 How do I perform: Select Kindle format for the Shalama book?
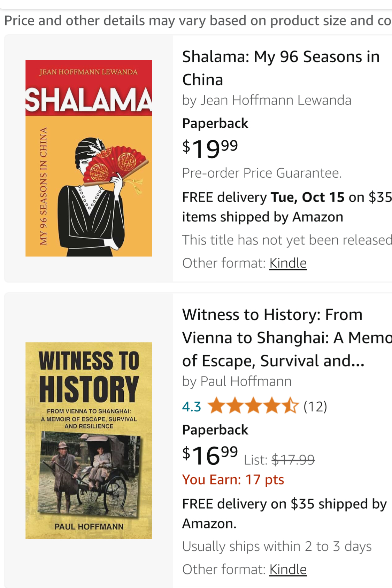click(x=288, y=263)
